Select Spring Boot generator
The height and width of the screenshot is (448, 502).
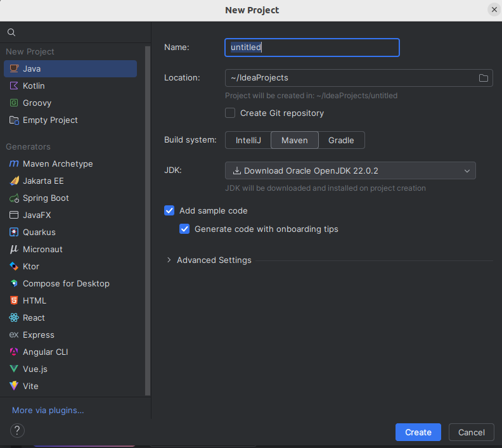click(70, 198)
